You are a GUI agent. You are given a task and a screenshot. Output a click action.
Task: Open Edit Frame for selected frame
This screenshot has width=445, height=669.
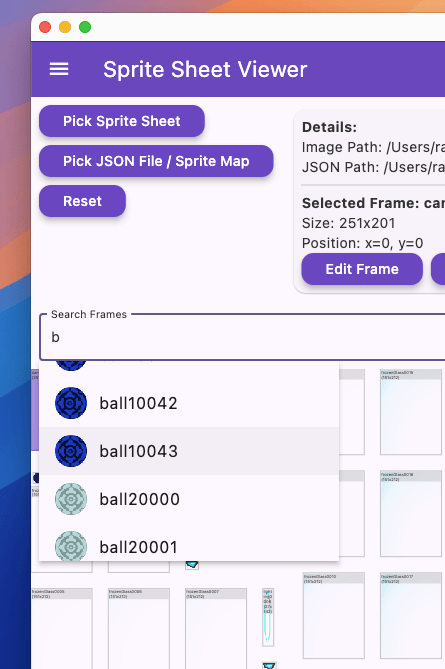[362, 269]
